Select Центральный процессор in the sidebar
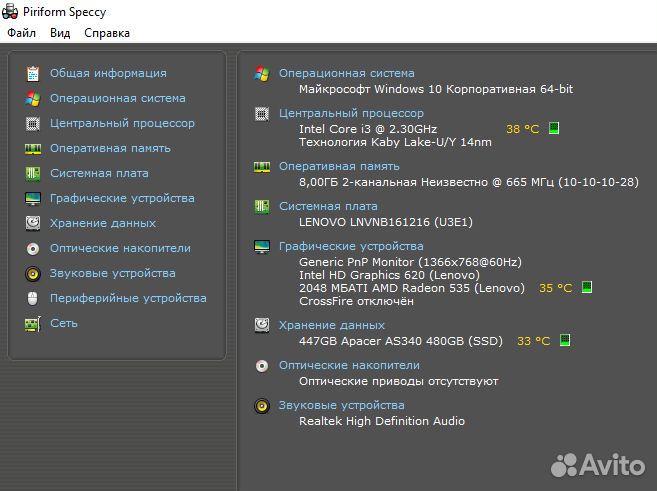The height and width of the screenshot is (491, 657). (x=122, y=123)
